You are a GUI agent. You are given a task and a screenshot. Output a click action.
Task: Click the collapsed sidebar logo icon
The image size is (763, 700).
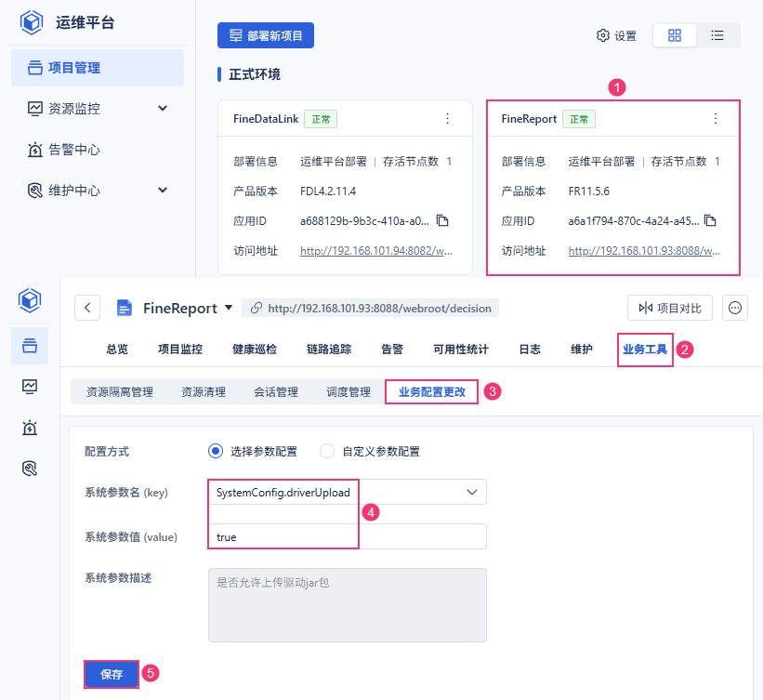[30, 300]
